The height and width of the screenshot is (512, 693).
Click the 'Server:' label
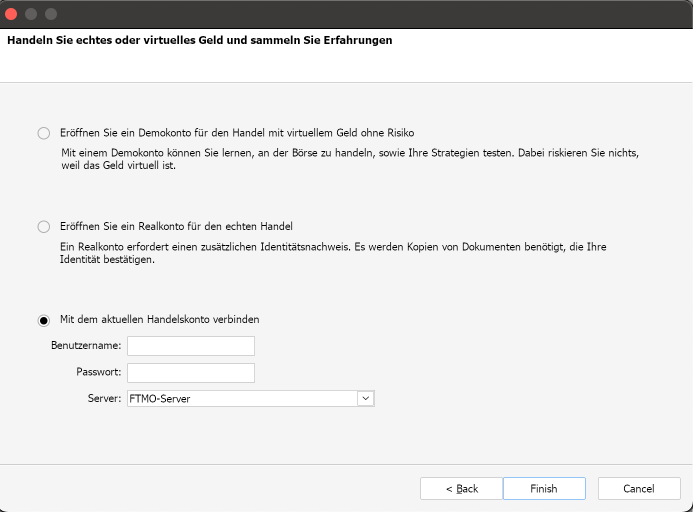coord(104,398)
